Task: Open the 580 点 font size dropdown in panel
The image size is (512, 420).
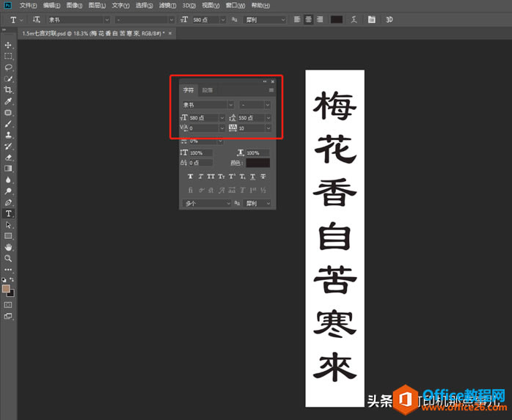Action: tap(222, 118)
